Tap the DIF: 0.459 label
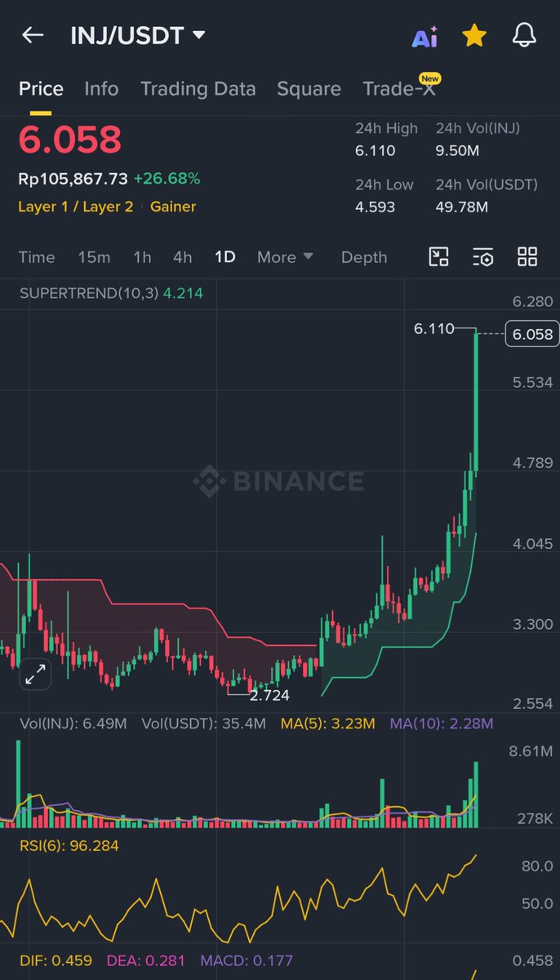Image resolution: width=560 pixels, height=980 pixels. [56, 960]
